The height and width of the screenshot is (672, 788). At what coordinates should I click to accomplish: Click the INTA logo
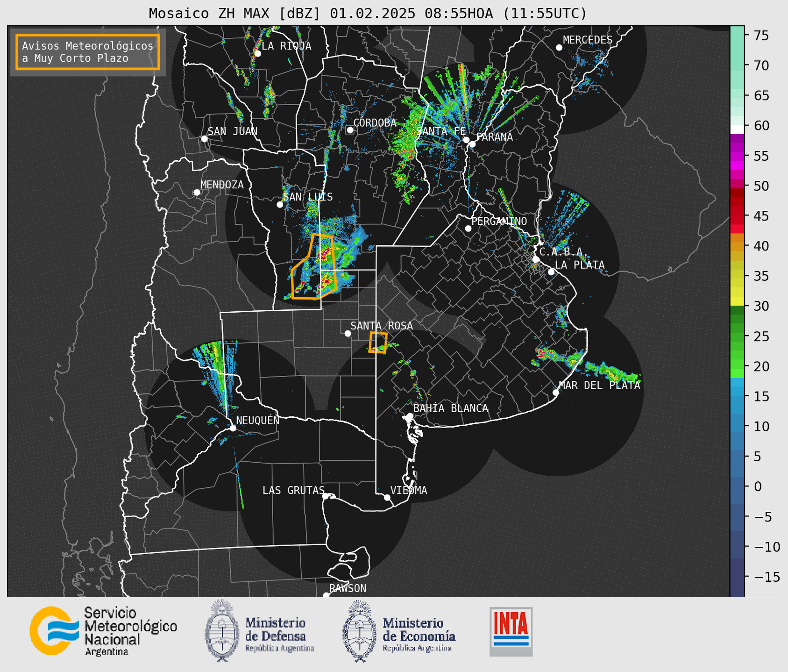pyautogui.click(x=511, y=631)
